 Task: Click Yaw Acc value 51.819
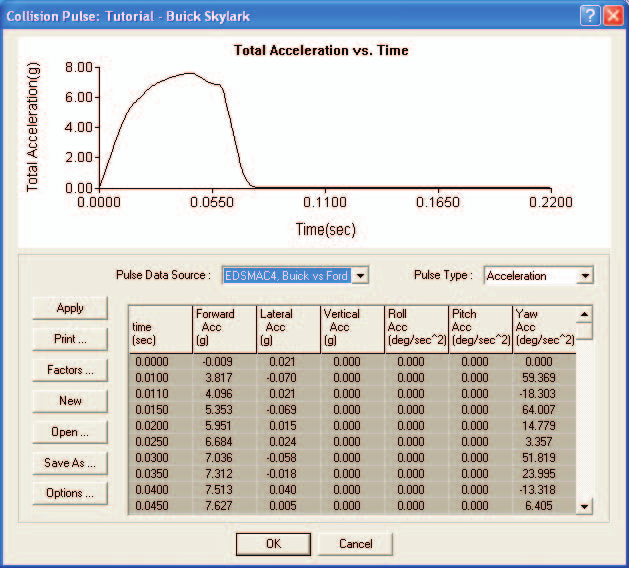(x=544, y=458)
